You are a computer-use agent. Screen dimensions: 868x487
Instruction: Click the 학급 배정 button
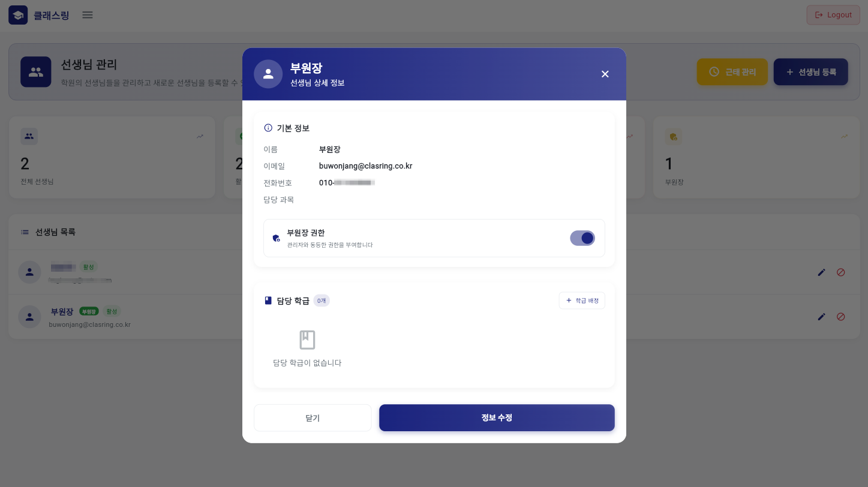click(582, 300)
